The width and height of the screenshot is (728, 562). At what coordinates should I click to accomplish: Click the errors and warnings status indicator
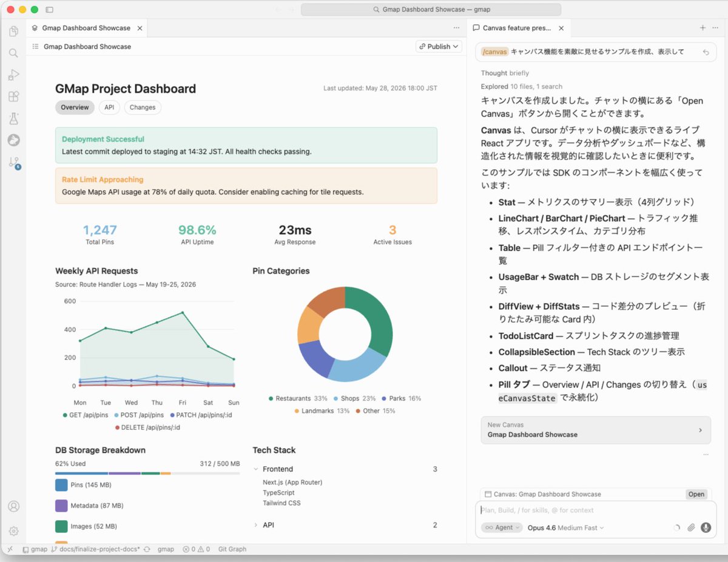(197, 549)
